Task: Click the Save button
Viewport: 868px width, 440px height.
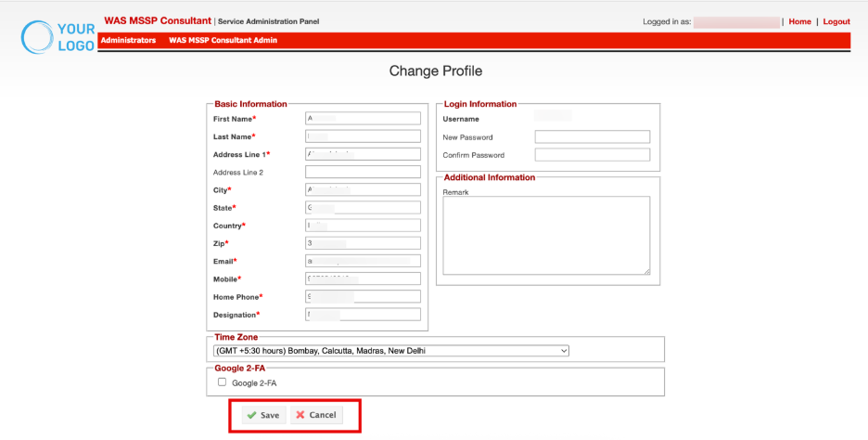Action: point(263,415)
